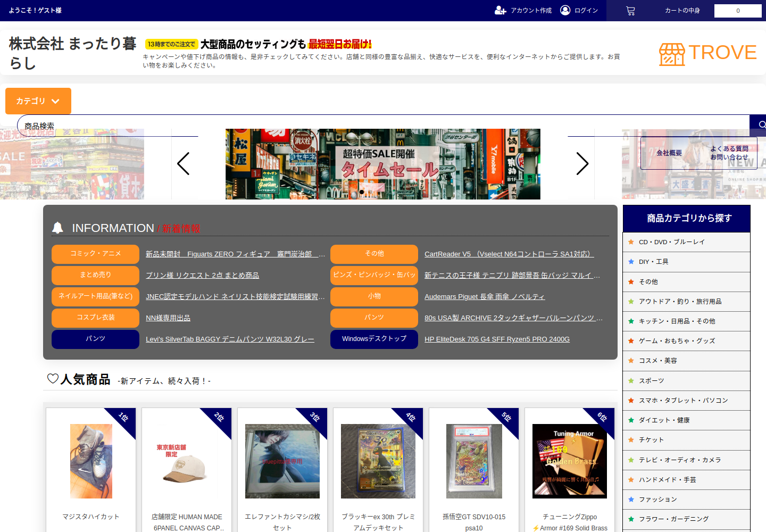Image resolution: width=766 pixels, height=532 pixels.
Task: Click star icon beside スポーツ category
Action: (631, 381)
